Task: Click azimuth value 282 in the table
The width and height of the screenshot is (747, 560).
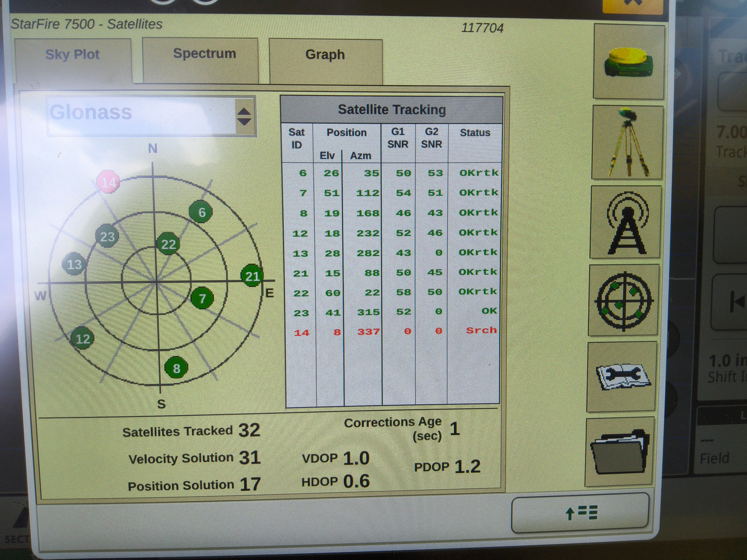Action: click(x=368, y=253)
